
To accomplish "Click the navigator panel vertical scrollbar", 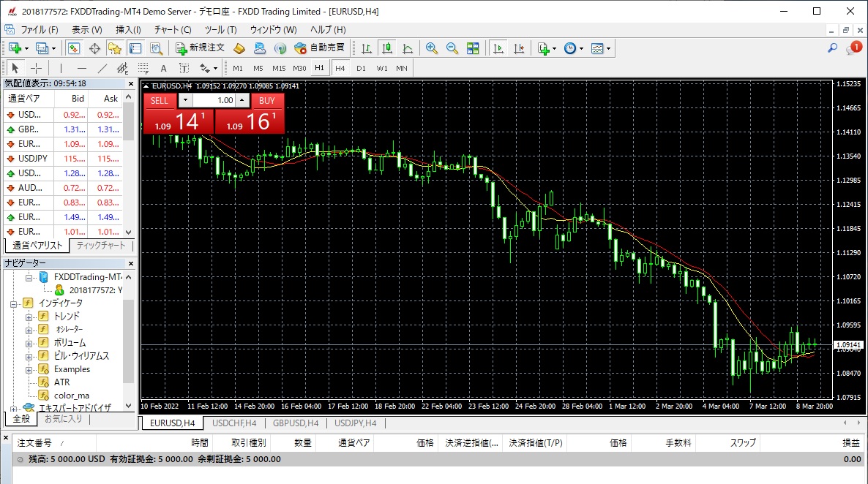I will [x=129, y=344].
